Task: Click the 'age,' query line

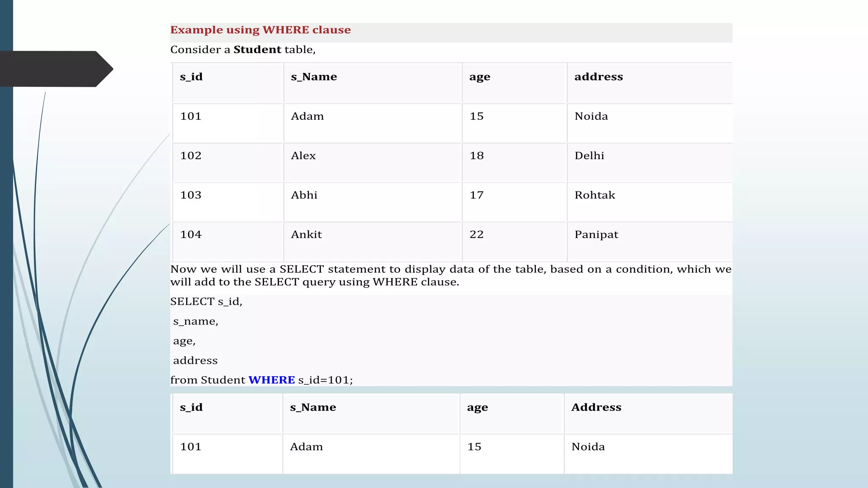Action: [184, 341]
